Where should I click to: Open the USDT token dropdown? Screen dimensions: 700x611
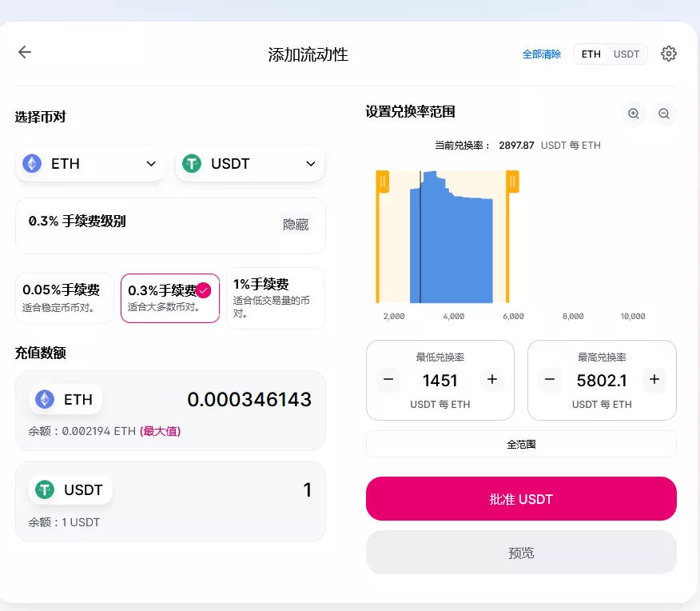coord(250,163)
